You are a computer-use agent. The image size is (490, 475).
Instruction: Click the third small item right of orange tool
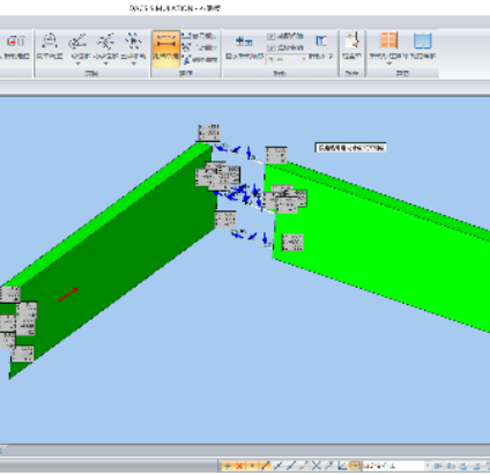click(x=200, y=60)
